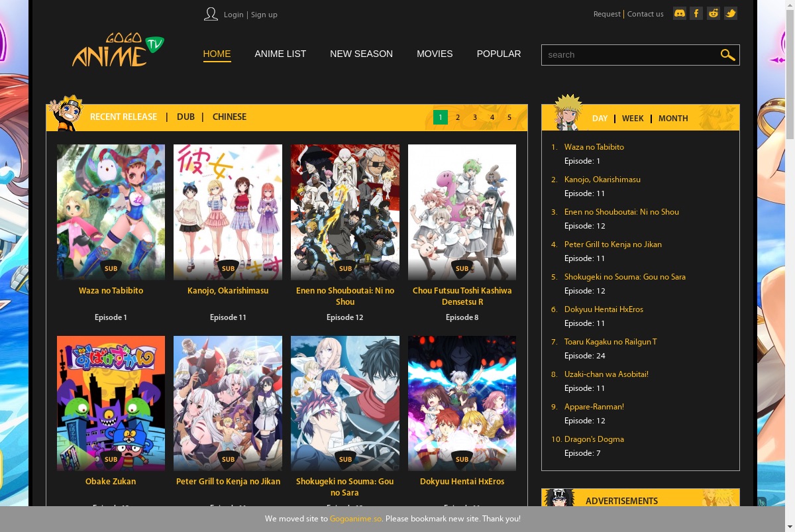Click the Kanojo, Okarishimasu title under its poster
This screenshot has width=795, height=532.
coord(228,291)
